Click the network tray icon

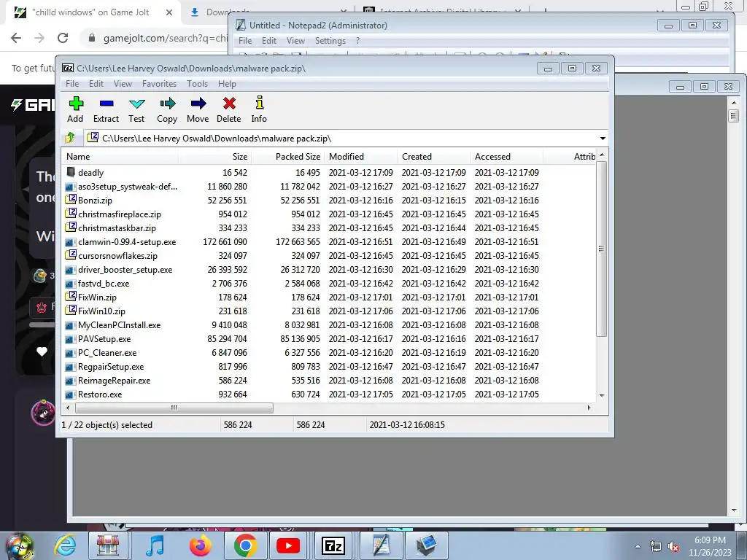(x=656, y=547)
